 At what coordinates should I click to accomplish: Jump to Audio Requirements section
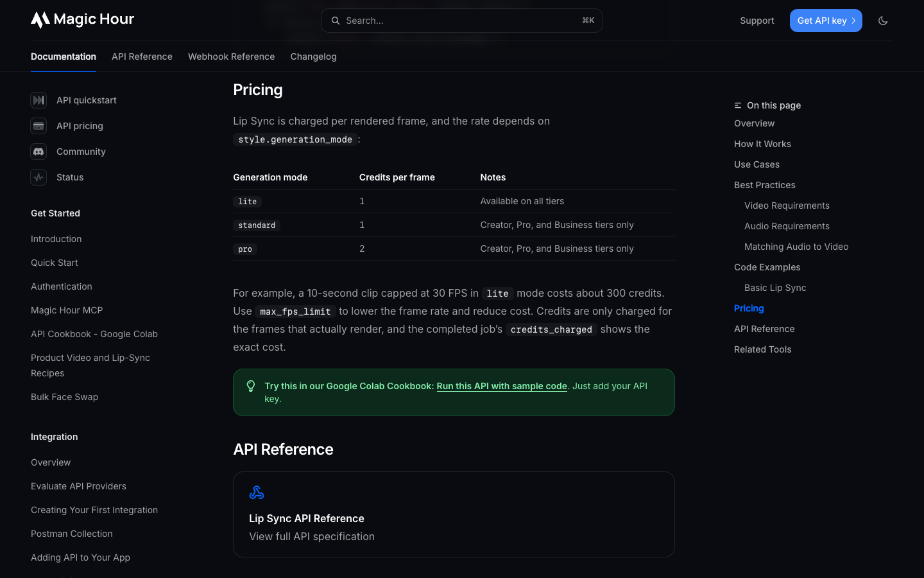(787, 226)
